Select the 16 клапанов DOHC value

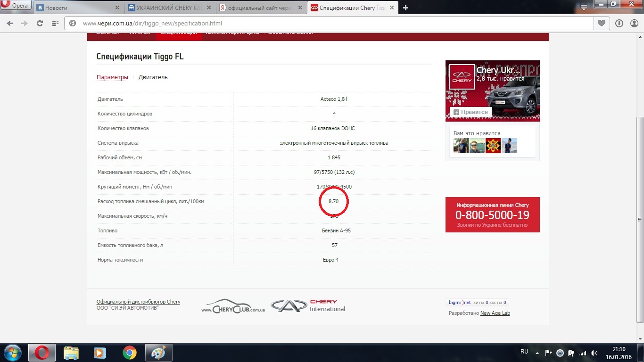pyautogui.click(x=334, y=128)
